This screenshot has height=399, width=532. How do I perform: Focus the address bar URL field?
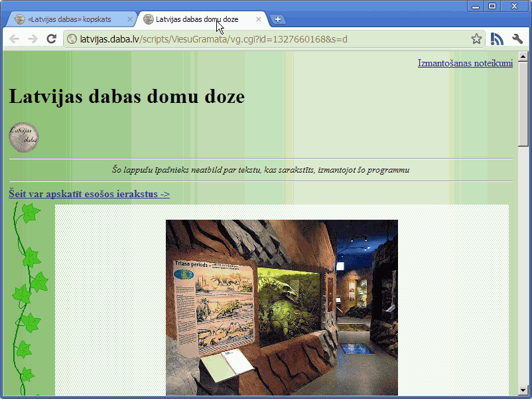pyautogui.click(x=274, y=39)
